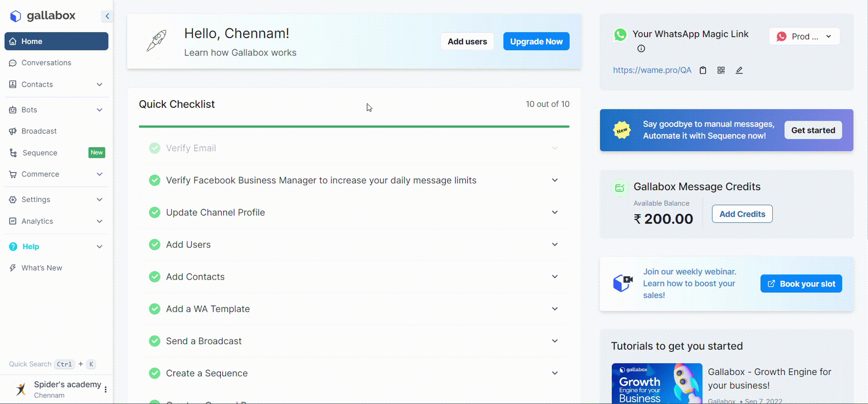Viewport: 868px width, 404px height.
Task: Open Conversations in the sidebar
Action: [56, 63]
